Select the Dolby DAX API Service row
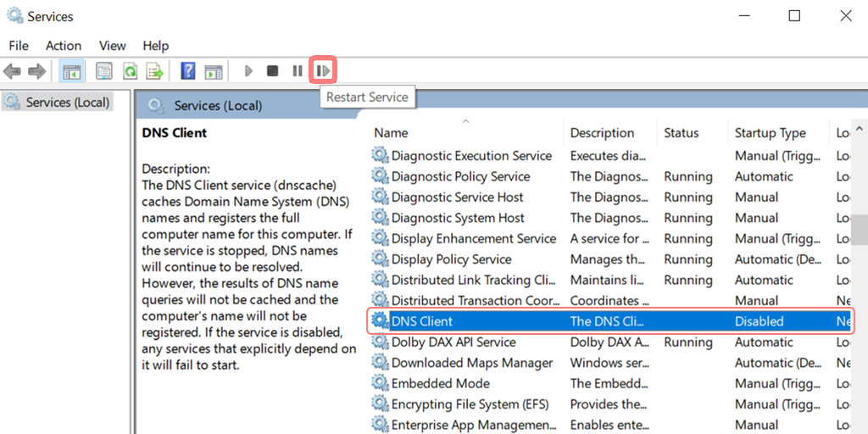 point(611,342)
